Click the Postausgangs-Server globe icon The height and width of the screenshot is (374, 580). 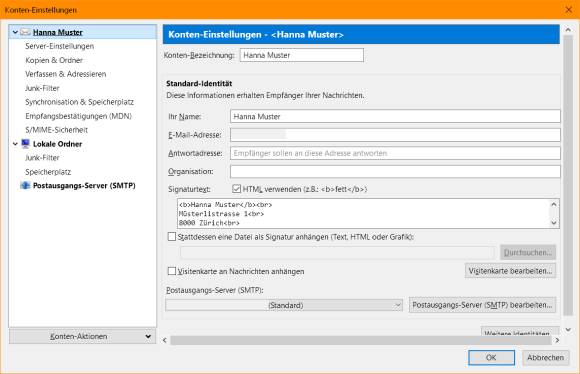(x=25, y=185)
